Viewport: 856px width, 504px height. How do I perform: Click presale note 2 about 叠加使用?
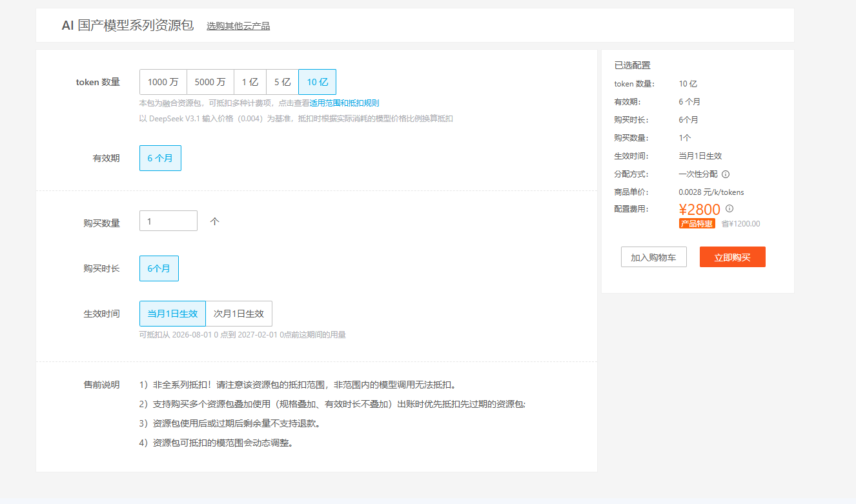pyautogui.click(x=332, y=405)
